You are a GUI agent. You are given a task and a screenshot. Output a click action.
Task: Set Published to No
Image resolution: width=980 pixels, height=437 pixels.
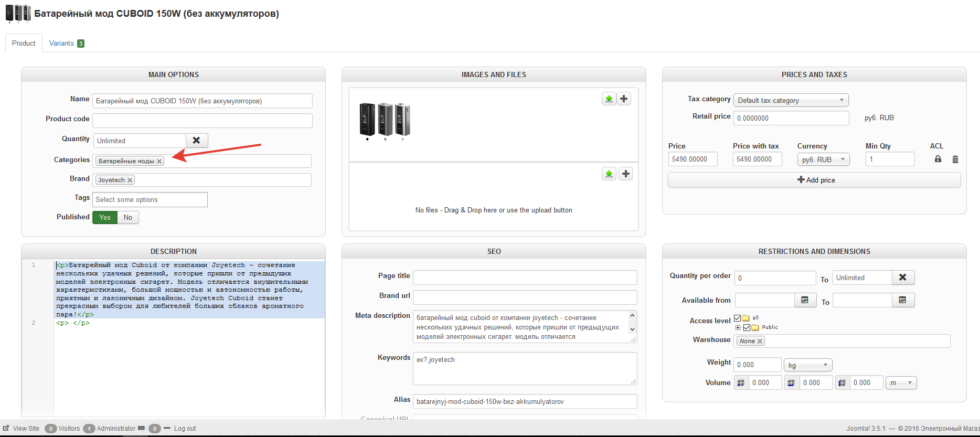click(128, 217)
